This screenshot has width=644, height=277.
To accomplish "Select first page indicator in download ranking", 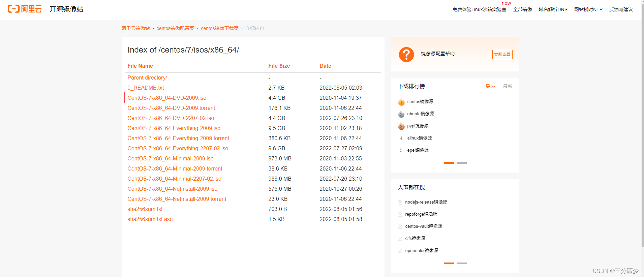I will pyautogui.click(x=449, y=163).
